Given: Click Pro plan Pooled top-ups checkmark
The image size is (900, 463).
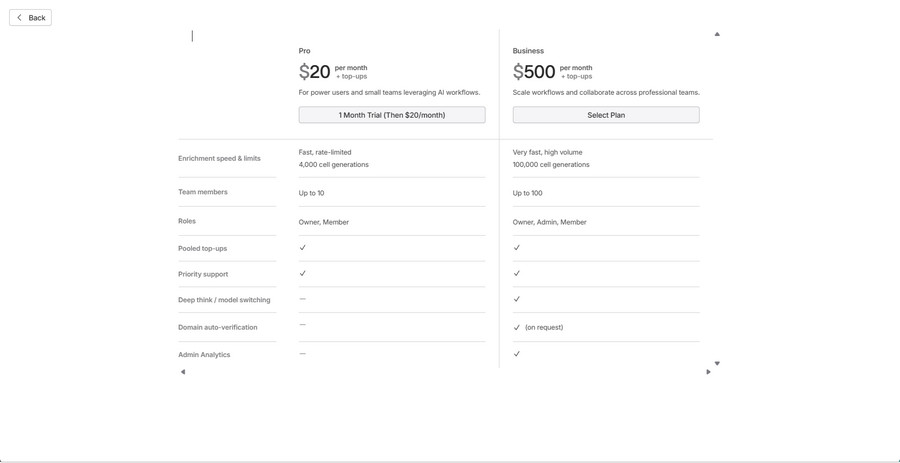Looking at the screenshot, I should point(302,247).
